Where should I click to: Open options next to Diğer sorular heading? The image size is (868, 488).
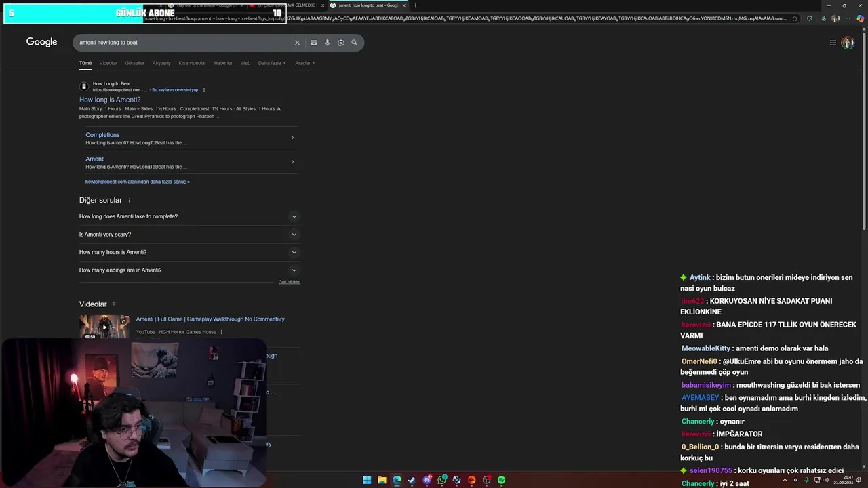coord(129,200)
